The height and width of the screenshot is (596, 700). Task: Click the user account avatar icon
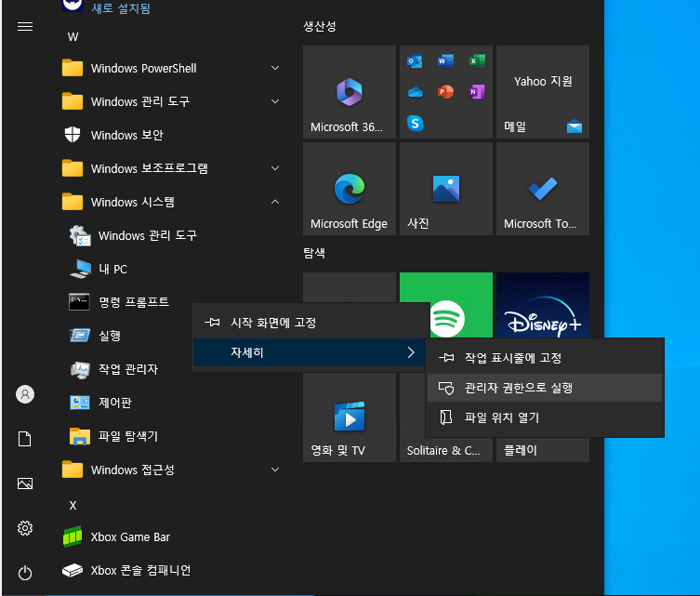[25, 394]
